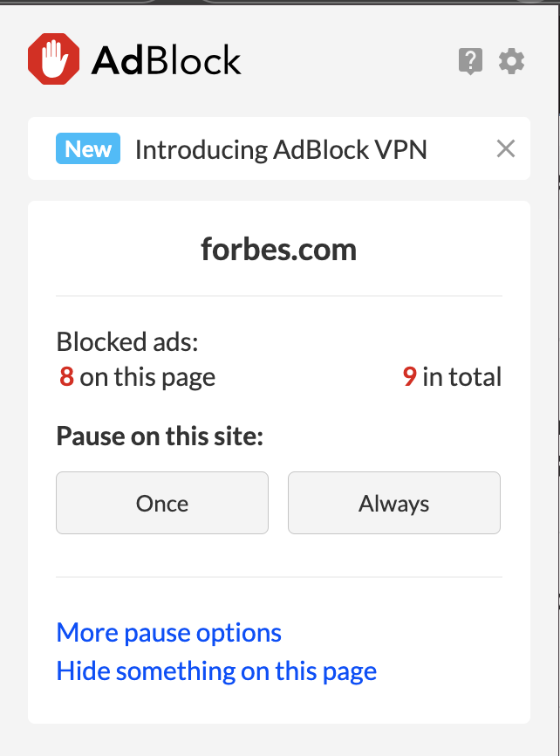Open AdBlock settings gear icon
Image resolution: width=560 pixels, height=756 pixels.
511,61
